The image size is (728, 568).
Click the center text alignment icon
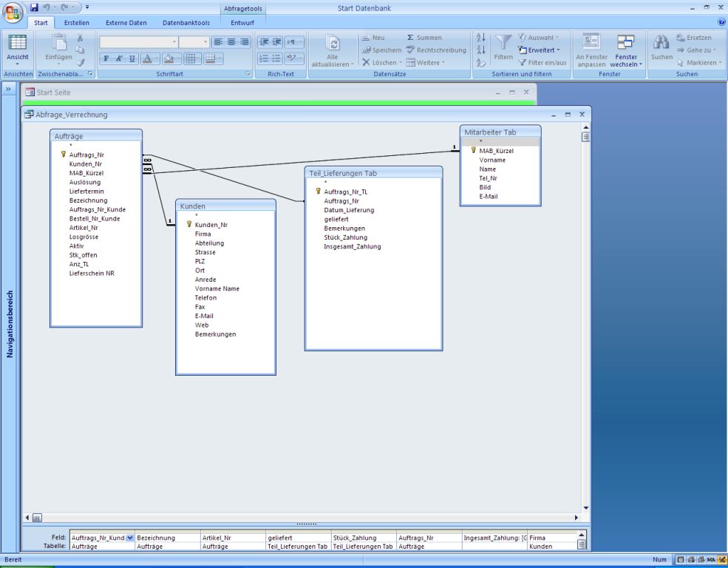pyautogui.click(x=231, y=42)
